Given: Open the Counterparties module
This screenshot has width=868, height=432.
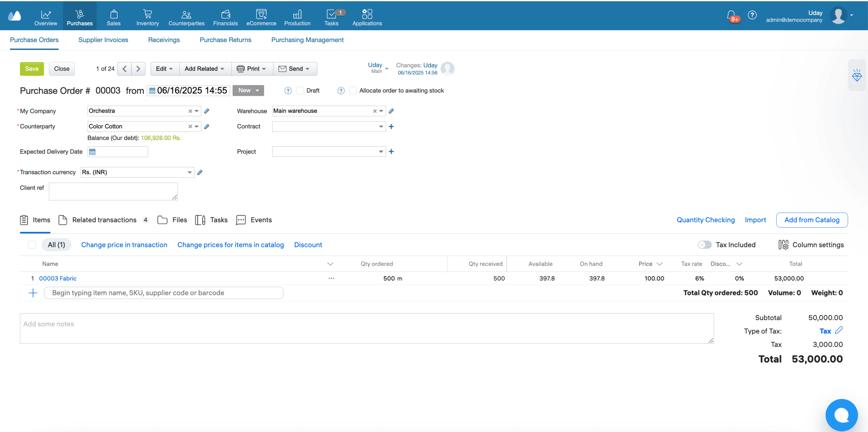Looking at the screenshot, I should (x=186, y=17).
